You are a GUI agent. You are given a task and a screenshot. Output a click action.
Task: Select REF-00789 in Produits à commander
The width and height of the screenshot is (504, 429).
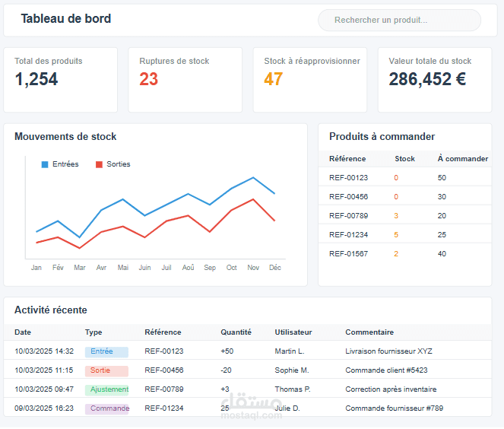(348, 215)
